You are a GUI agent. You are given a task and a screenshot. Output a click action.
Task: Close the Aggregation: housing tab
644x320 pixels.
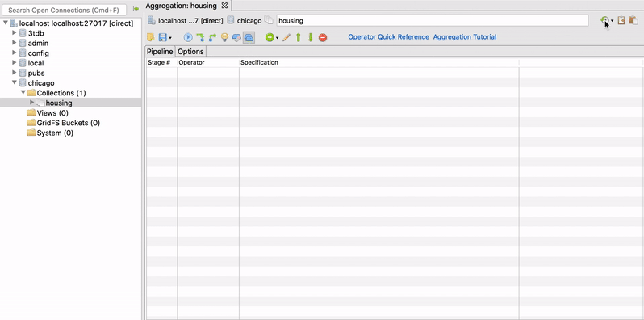click(x=224, y=6)
